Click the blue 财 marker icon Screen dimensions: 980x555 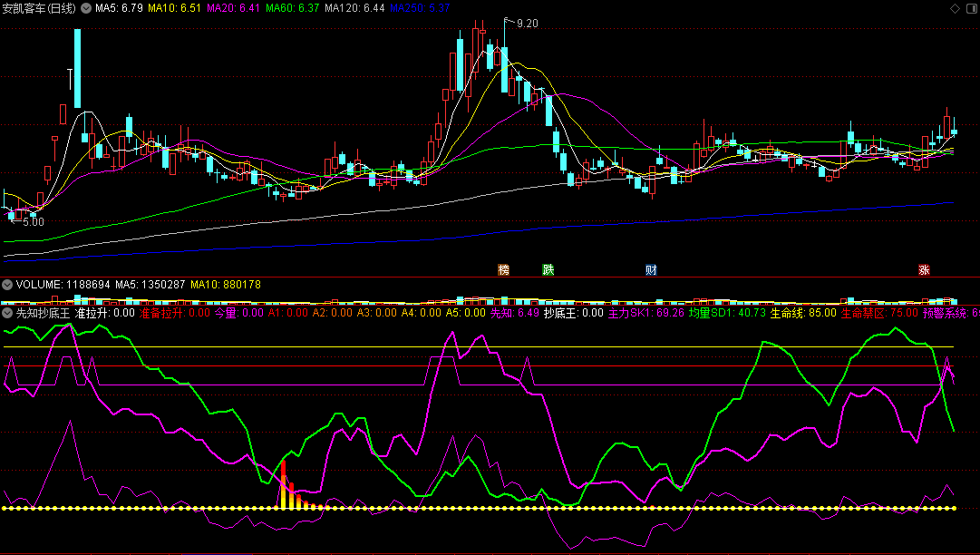click(651, 270)
